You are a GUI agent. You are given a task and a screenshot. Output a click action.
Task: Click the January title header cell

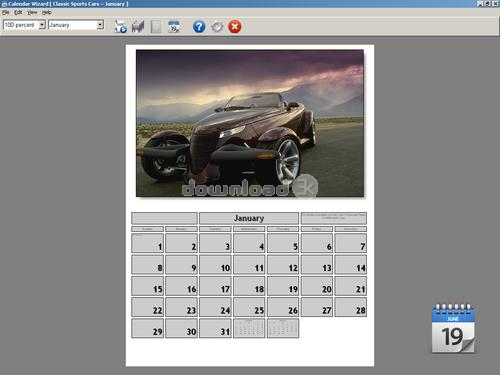point(249,218)
